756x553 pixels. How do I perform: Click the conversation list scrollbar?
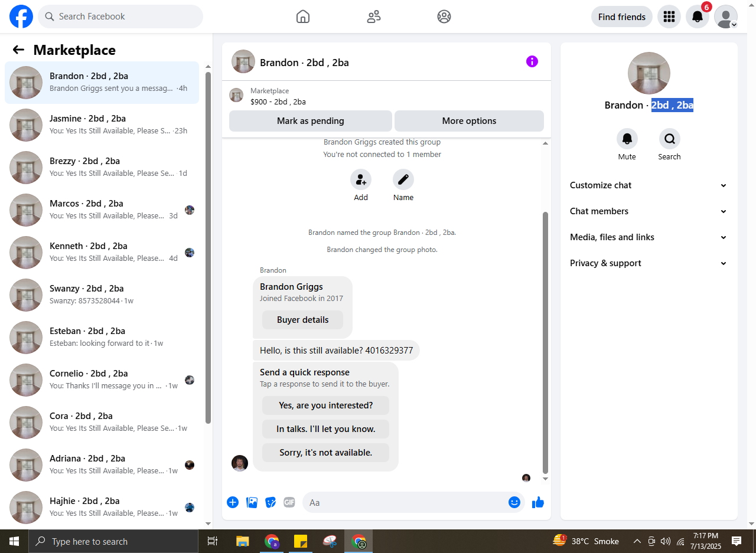(x=208, y=247)
